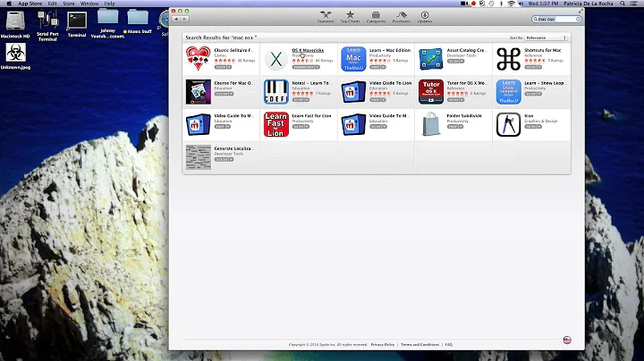Open the Terms and Conditions footer link

point(419,345)
